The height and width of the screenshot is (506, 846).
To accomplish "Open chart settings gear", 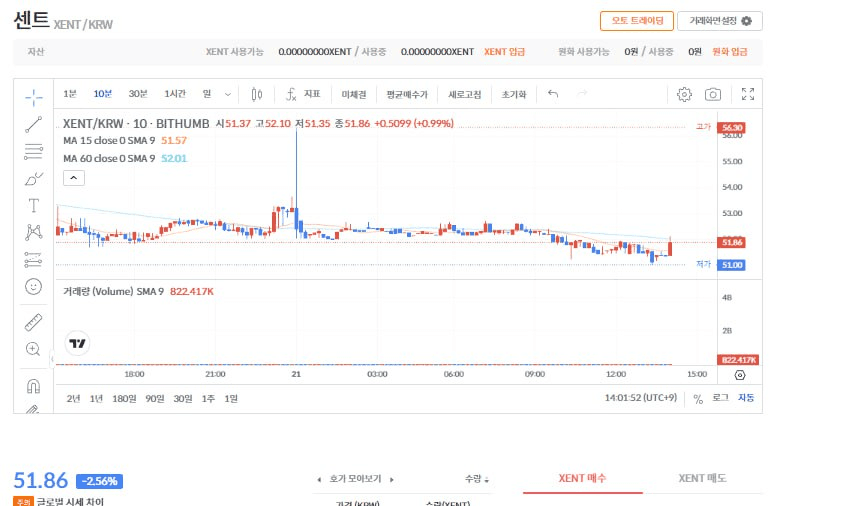I will coord(684,94).
